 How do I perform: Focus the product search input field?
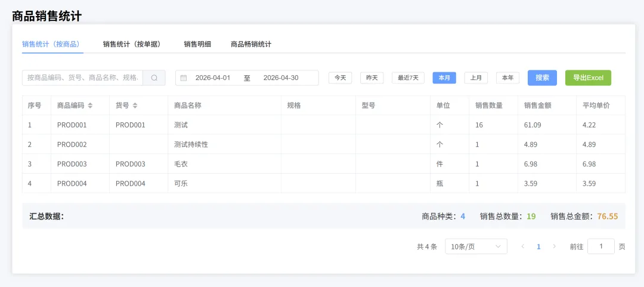pos(83,78)
